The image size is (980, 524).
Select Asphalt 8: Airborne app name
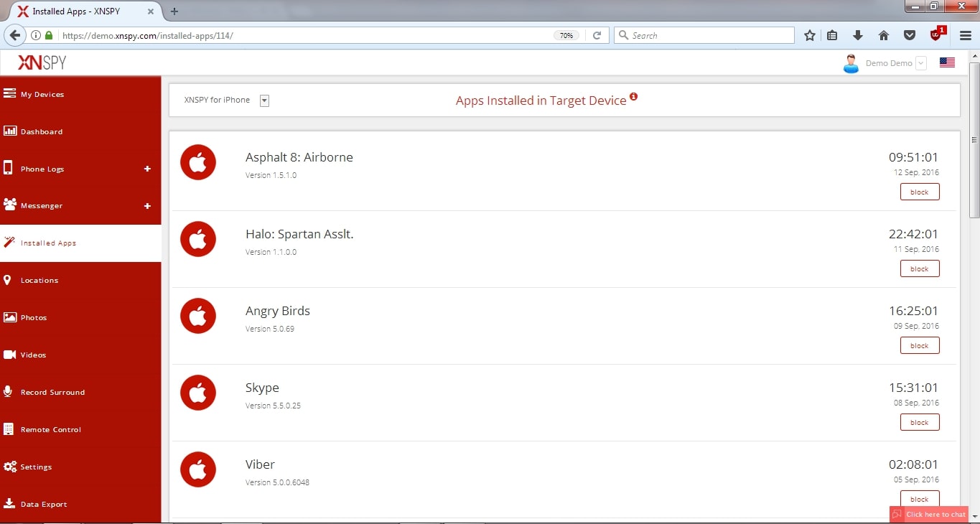point(299,157)
